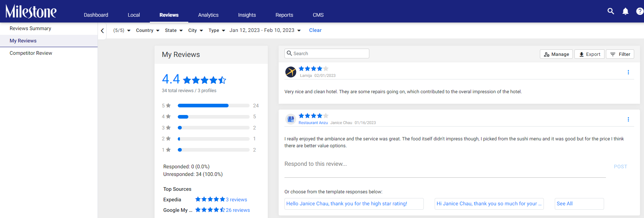Click the star rating on Janice Chau's review
The width and height of the screenshot is (644, 218).
click(313, 116)
